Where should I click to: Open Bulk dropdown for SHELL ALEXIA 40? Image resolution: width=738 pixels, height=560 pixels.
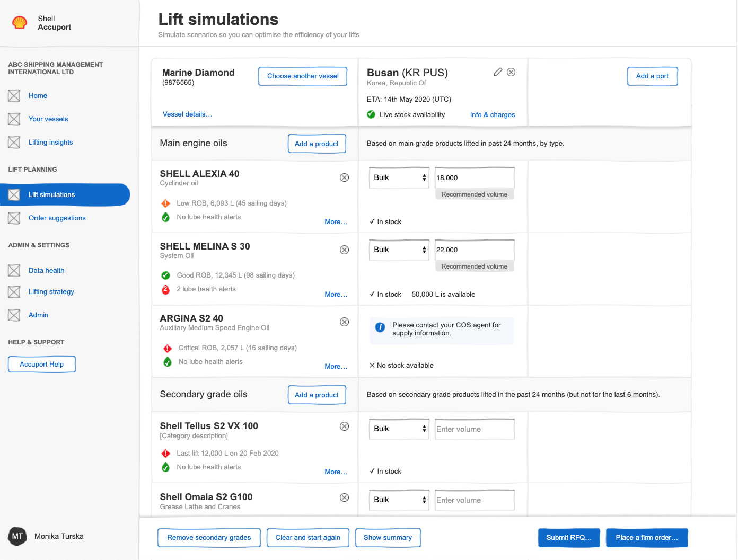point(399,178)
